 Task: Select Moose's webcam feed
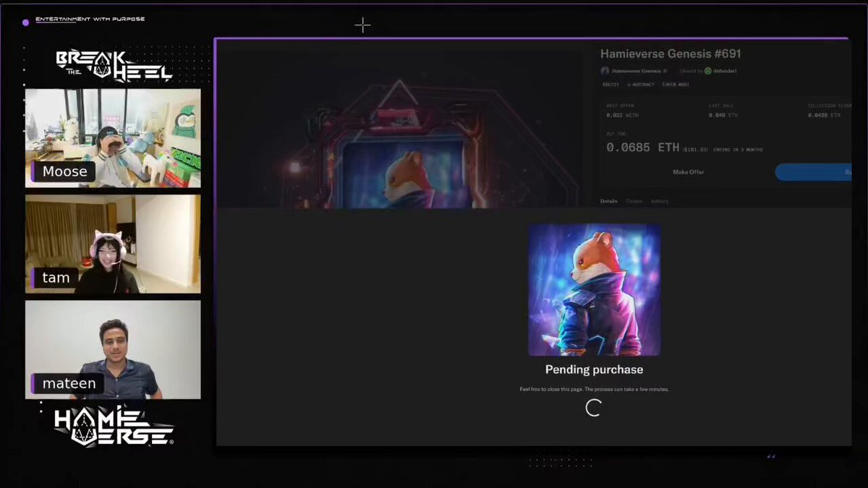(113, 138)
